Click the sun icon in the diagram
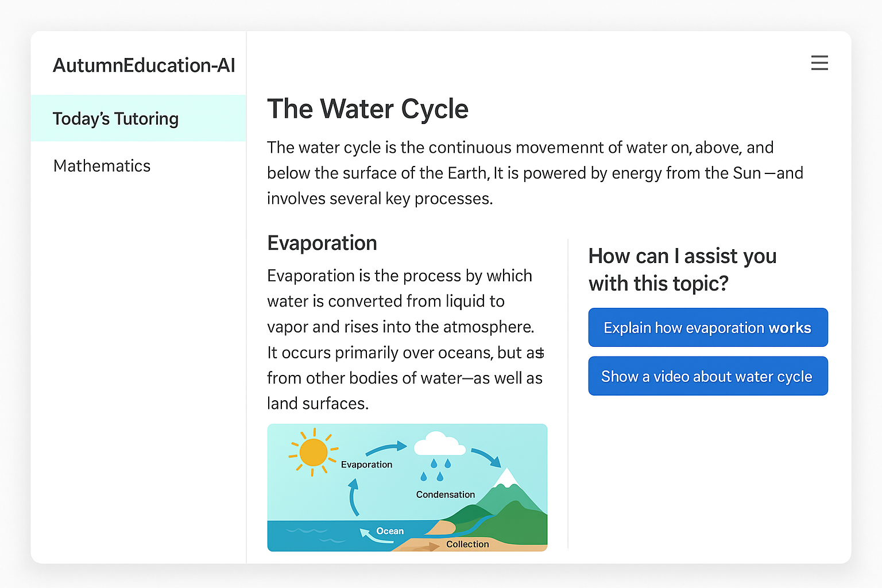Image resolution: width=882 pixels, height=588 pixels. pyautogui.click(x=313, y=452)
